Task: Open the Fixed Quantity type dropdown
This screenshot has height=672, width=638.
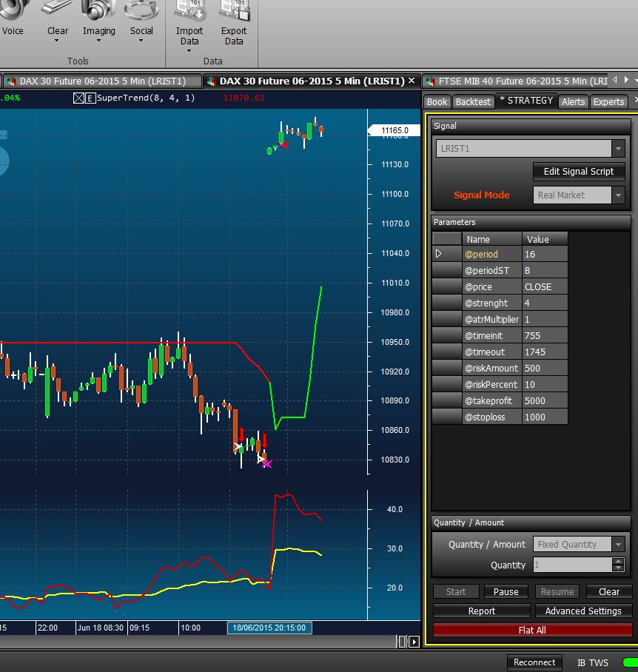Action: coord(618,544)
